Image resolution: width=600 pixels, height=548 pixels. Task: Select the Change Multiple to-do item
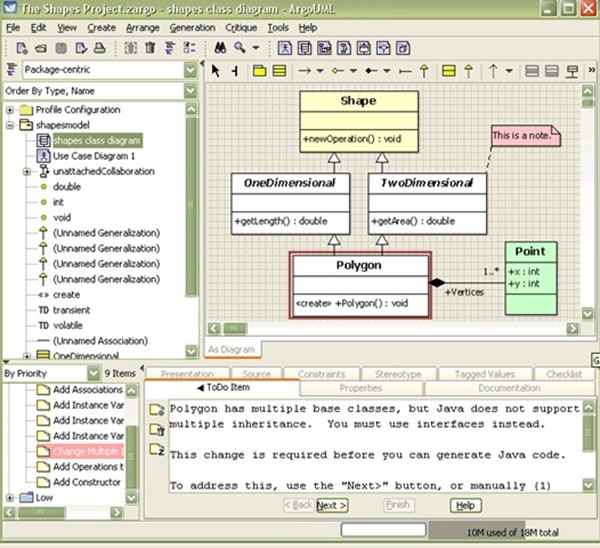pos(87,452)
